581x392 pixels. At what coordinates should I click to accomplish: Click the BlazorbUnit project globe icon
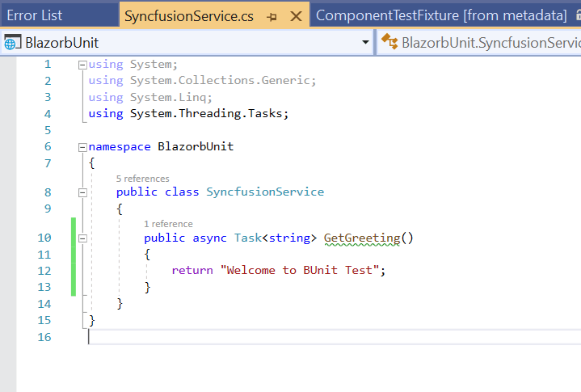click(12, 43)
